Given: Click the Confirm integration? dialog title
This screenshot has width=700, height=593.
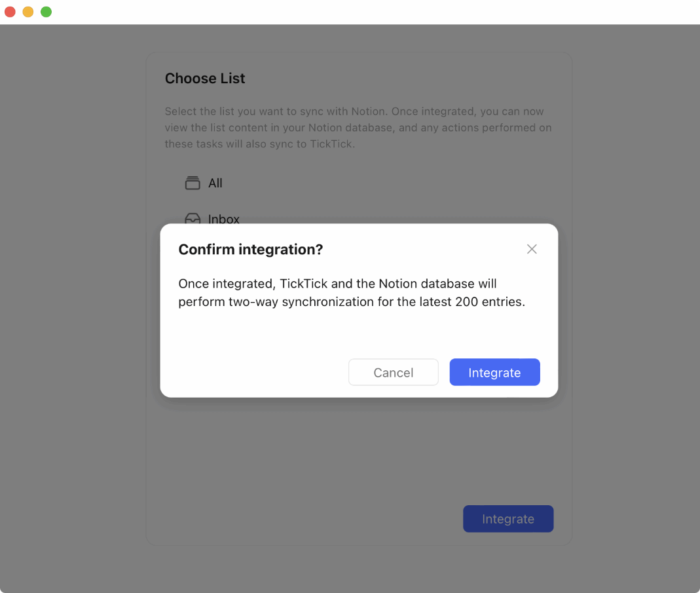Looking at the screenshot, I should 251,250.
